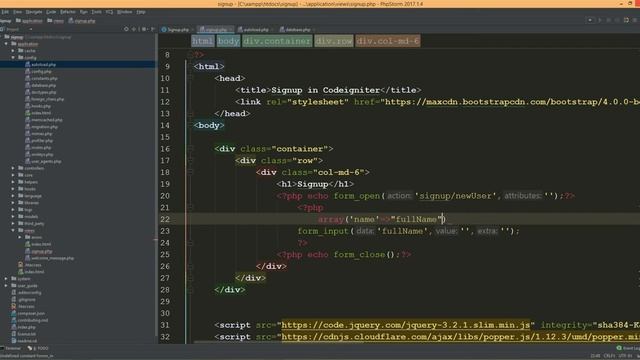Hide the Project tool window
The height and width of the screenshot is (360, 640).
[153, 29]
